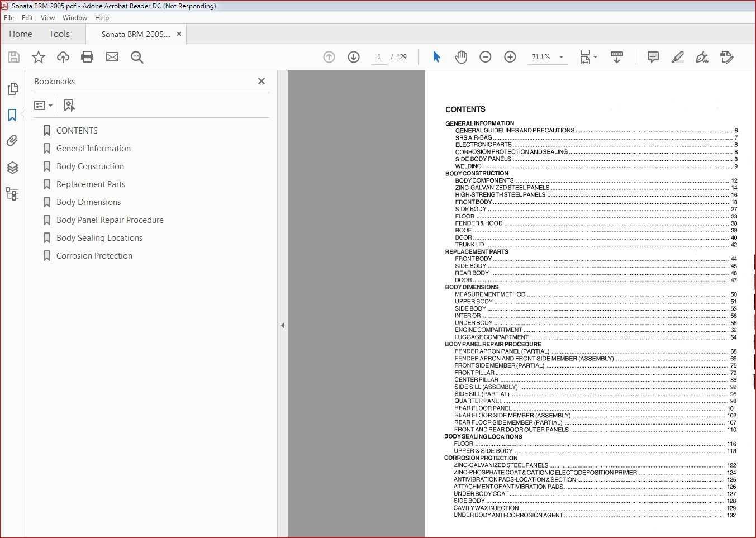The width and height of the screenshot is (756, 538).
Task: Click the page number field
Action: pos(379,57)
